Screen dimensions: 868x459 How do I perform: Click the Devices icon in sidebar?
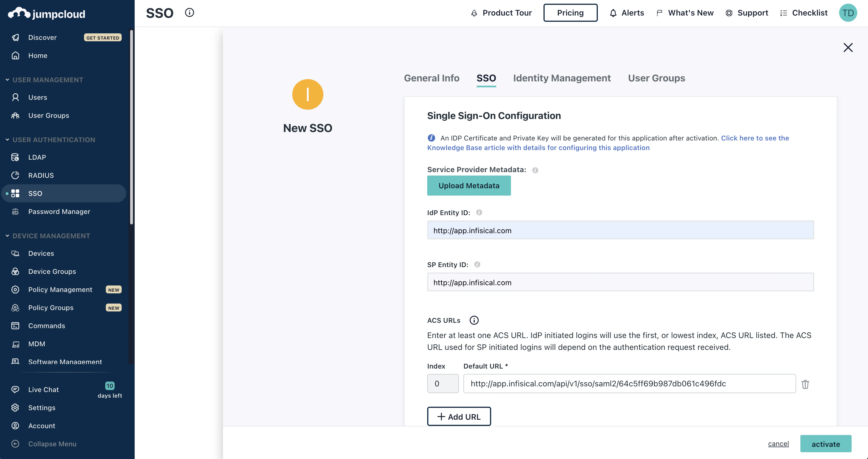(x=16, y=254)
